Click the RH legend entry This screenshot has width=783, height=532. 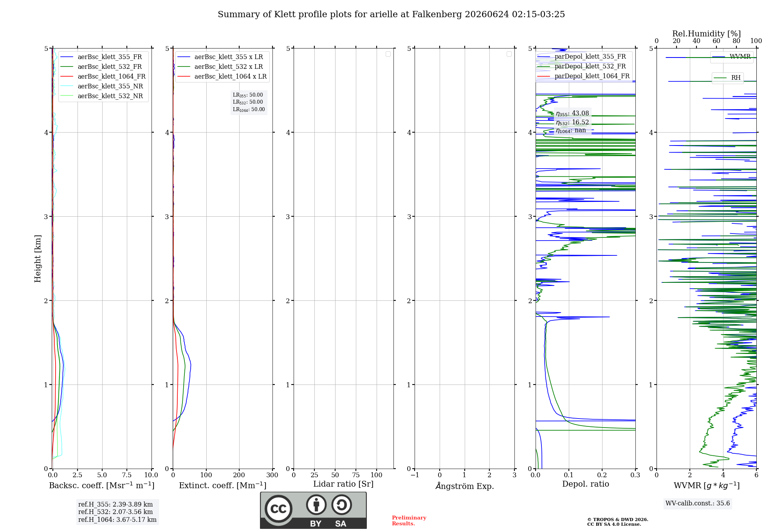point(728,78)
